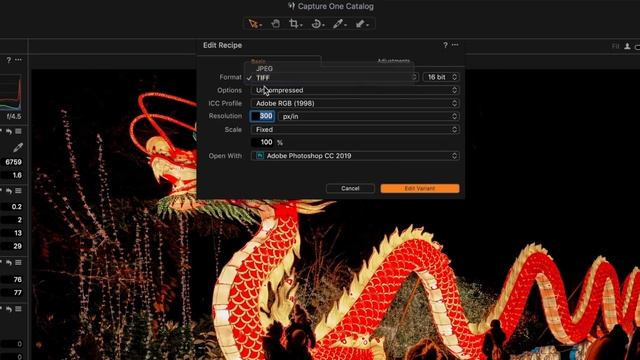Screen dimensions: 640x360
Task: Click the 76 value field
Action: point(12,280)
